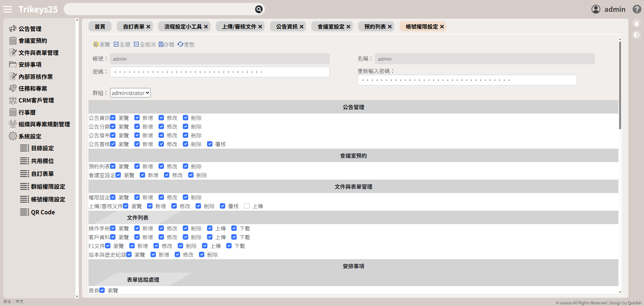Viewport: 644px width, 306px height.
Task: Click the 存檔 save icon
Action: (x=161, y=44)
